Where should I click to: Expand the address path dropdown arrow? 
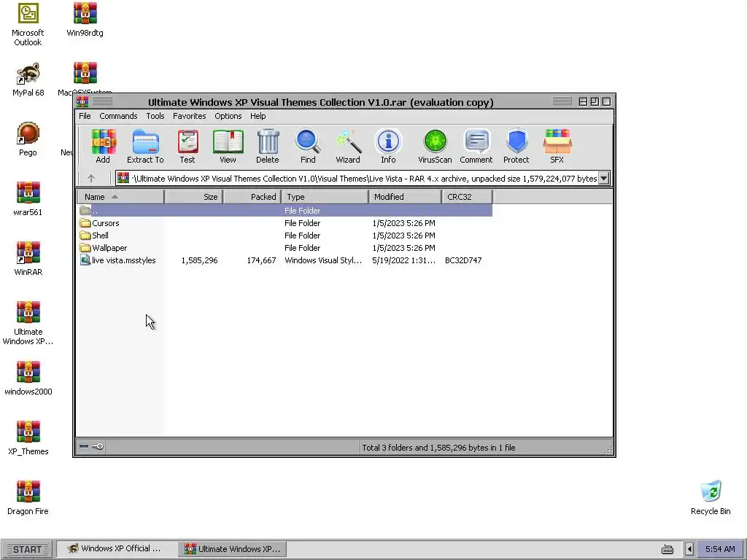pyautogui.click(x=603, y=178)
